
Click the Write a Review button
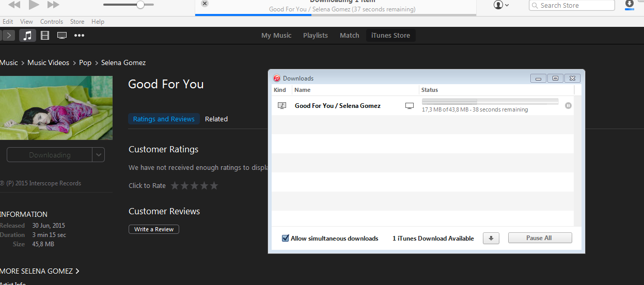154,229
